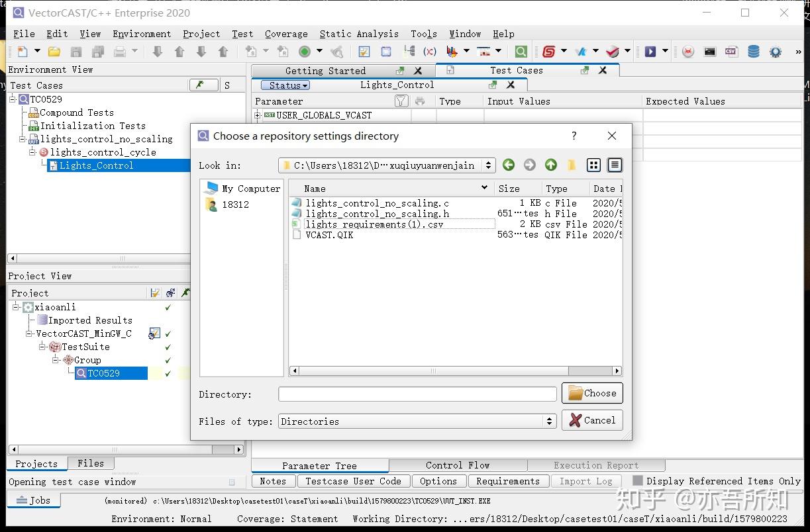Viewport: 810px width, 532px height.
Task: Switch file dialog to list view
Action: pyautogui.click(x=594, y=165)
